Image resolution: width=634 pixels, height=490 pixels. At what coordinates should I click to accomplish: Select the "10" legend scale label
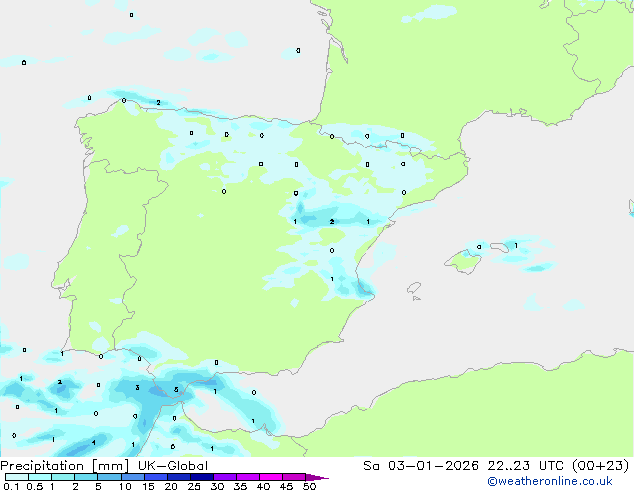coord(125,486)
